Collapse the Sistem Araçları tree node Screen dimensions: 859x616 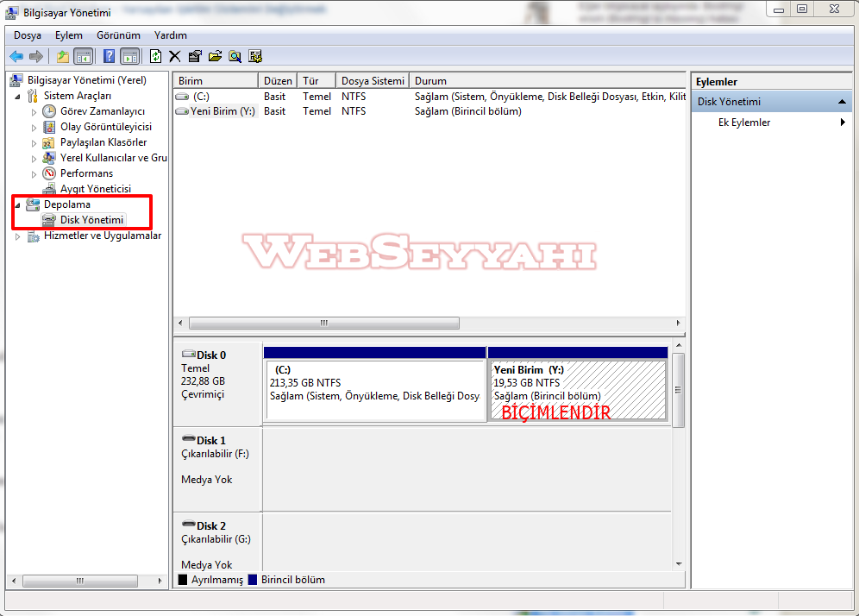[x=17, y=97]
